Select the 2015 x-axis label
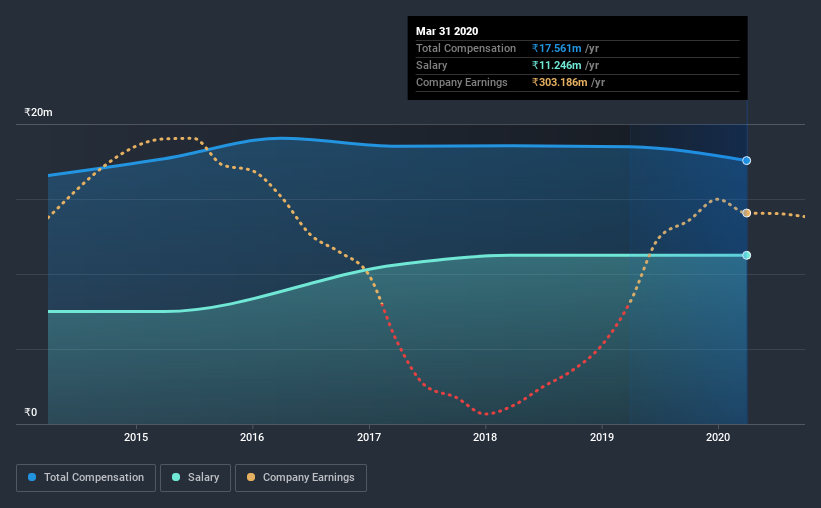821x508 pixels. [136, 437]
